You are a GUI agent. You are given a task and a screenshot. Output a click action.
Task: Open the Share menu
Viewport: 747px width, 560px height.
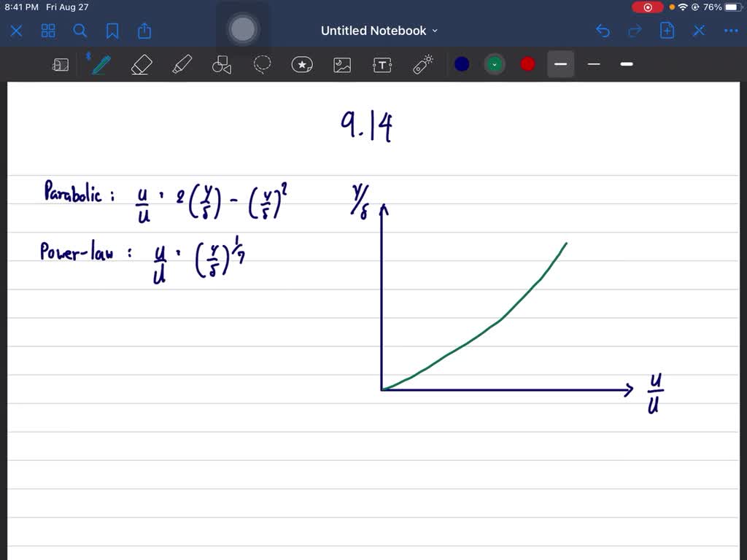tap(144, 31)
